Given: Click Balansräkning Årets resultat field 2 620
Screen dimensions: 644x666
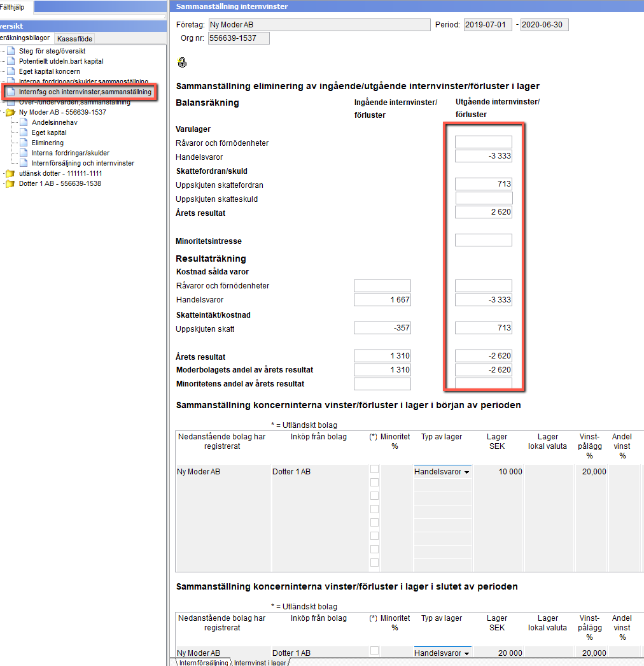Looking at the screenshot, I should 484,212.
